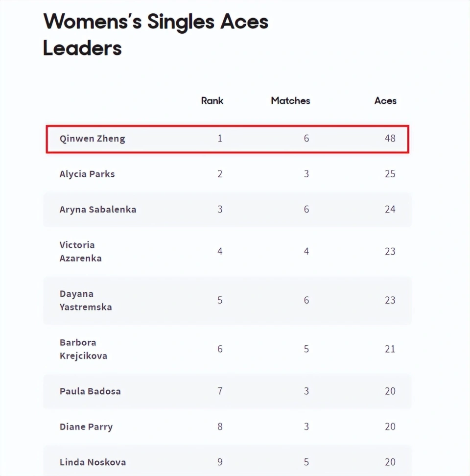Click the Matches column header
The image size is (470, 476).
point(290,101)
